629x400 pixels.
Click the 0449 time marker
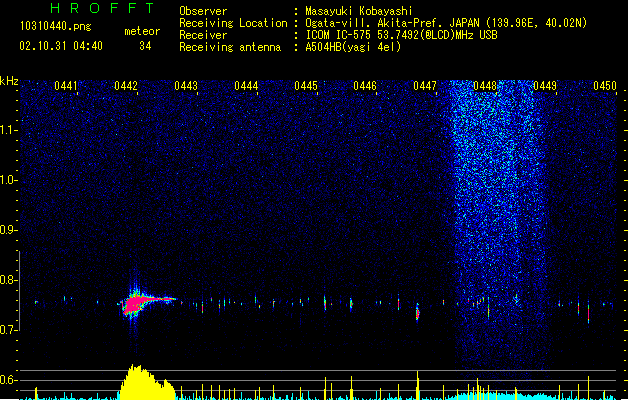(545, 86)
